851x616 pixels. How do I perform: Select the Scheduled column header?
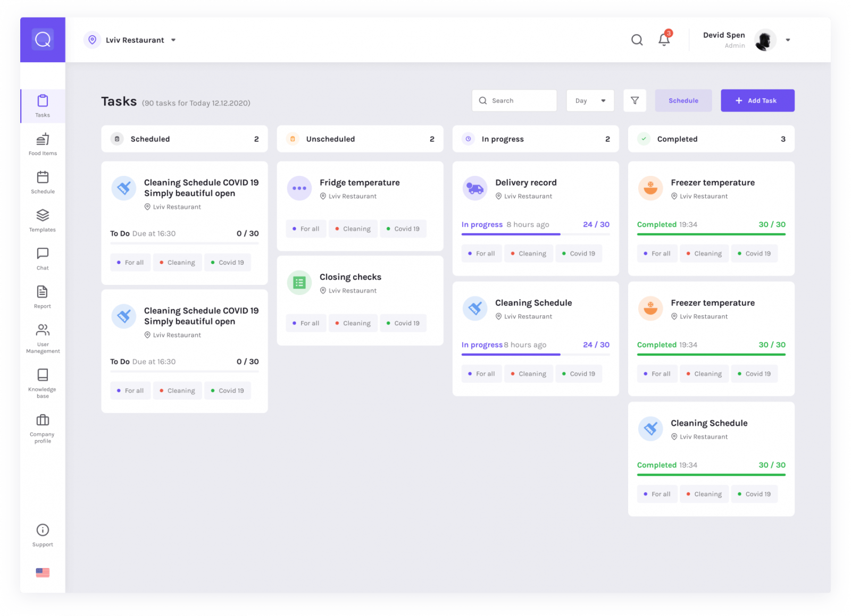click(185, 139)
